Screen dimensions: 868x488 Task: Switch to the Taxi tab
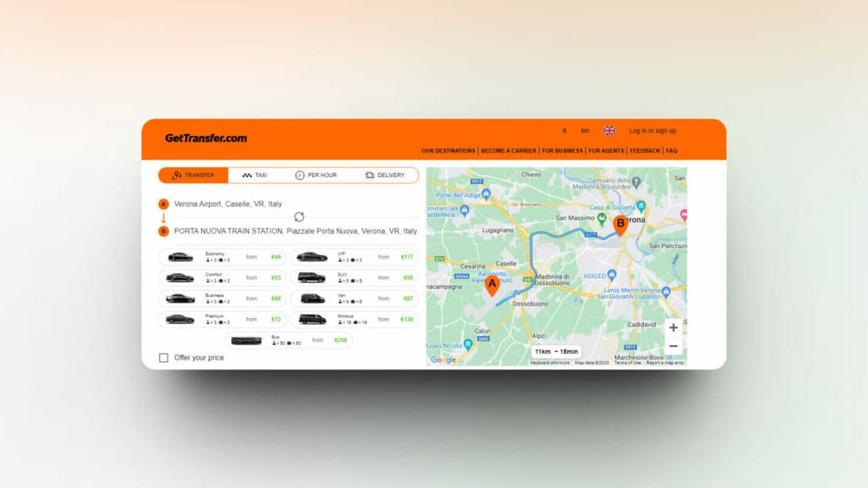pyautogui.click(x=255, y=176)
